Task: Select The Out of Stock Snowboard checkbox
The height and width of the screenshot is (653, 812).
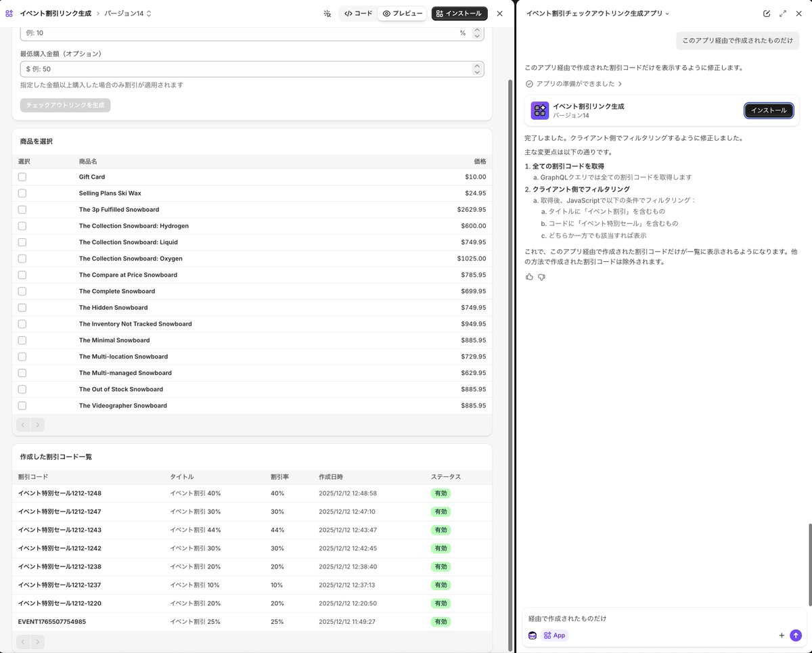Action: (22, 389)
